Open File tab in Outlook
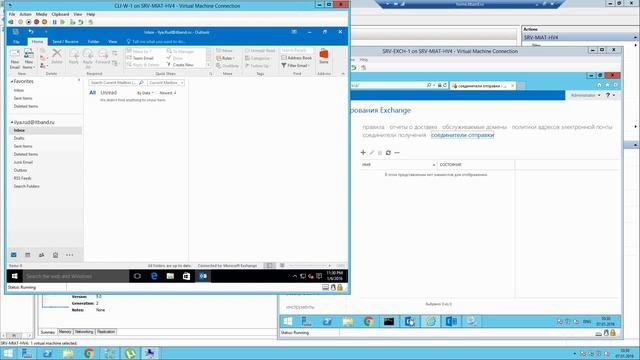 click(x=16, y=42)
